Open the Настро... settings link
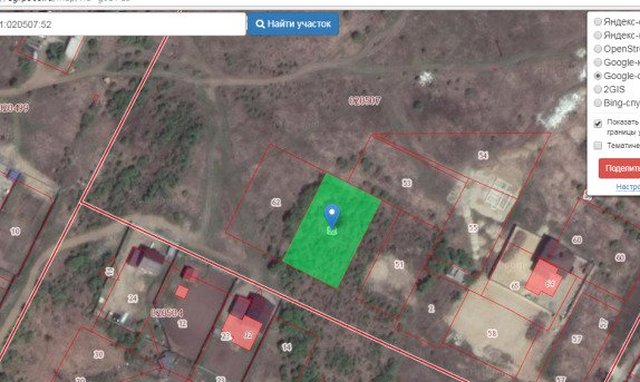This screenshot has height=382, width=640. [628, 187]
